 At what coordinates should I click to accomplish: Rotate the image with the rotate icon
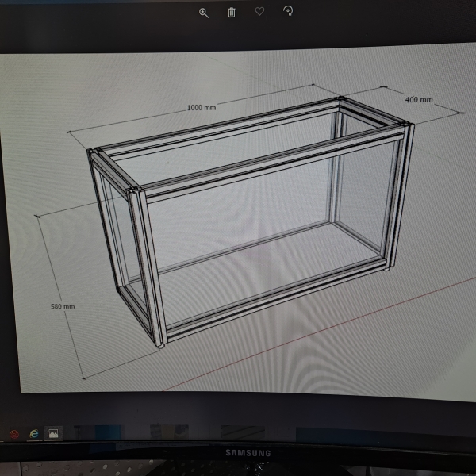coord(288,11)
